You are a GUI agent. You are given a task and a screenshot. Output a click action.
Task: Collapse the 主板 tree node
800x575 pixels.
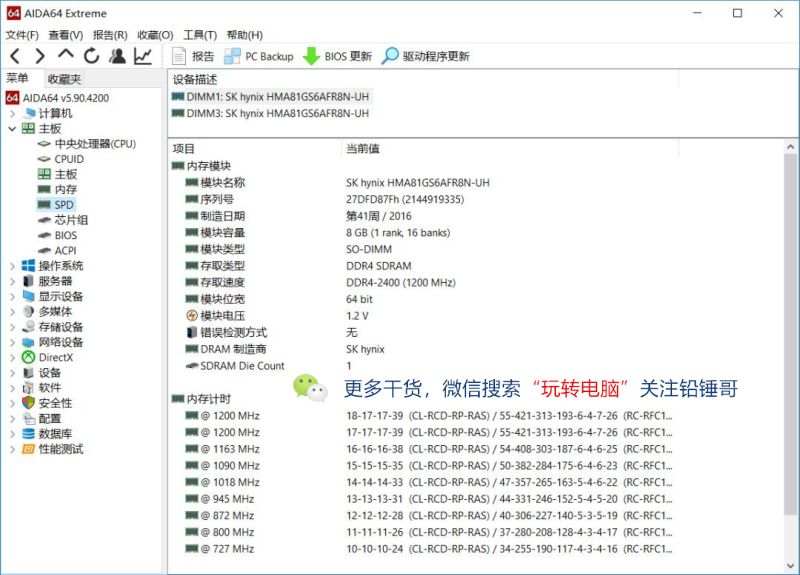pos(12,129)
